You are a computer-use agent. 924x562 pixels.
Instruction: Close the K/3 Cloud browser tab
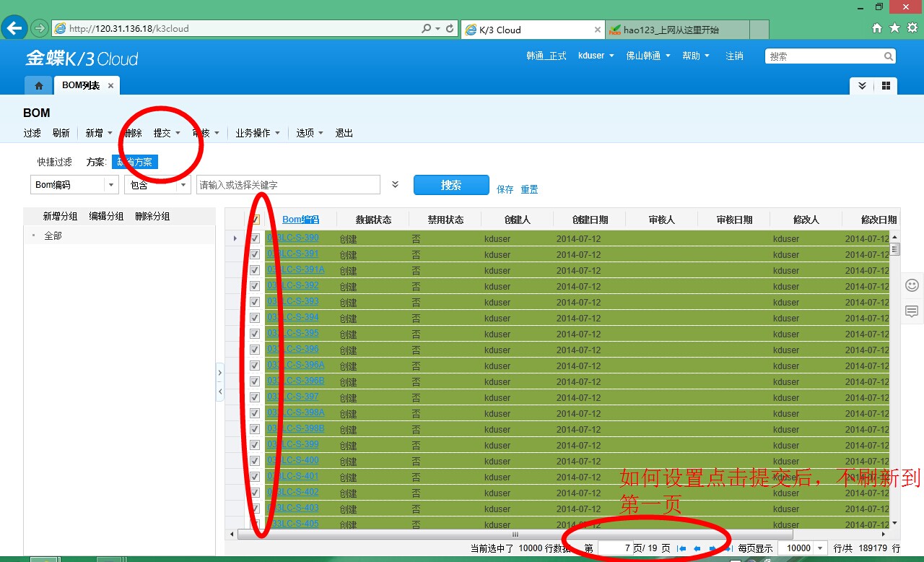click(x=597, y=30)
